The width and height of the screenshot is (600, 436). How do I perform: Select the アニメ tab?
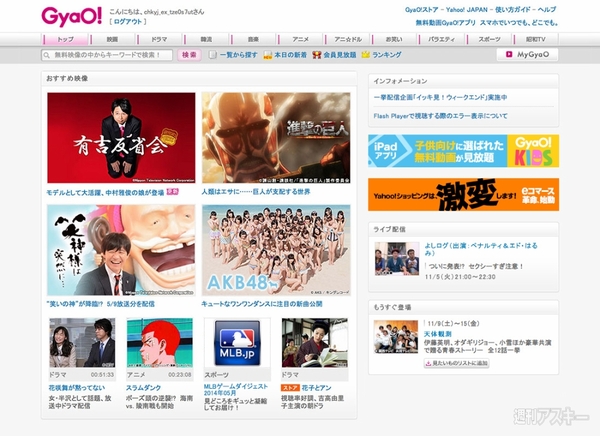click(x=300, y=39)
